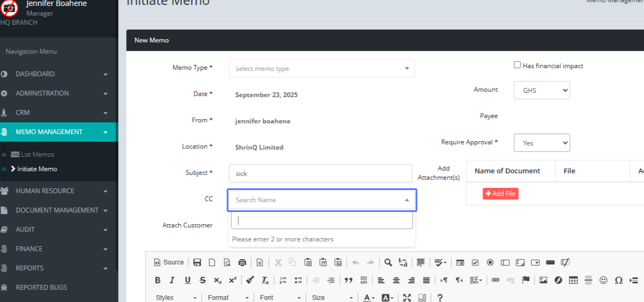Check the Has financial impact checkbox
Viewport: 644px width, 302px height.
pyautogui.click(x=517, y=65)
